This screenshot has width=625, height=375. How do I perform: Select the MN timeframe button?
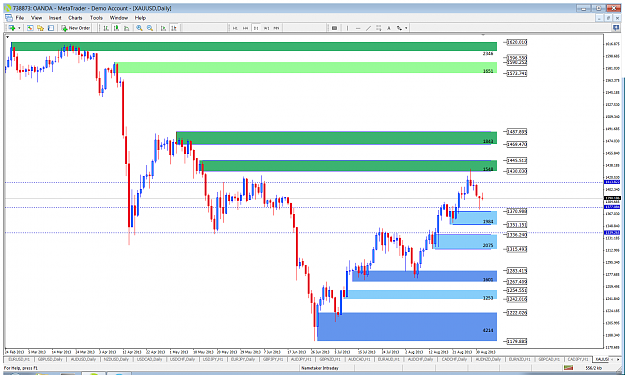tap(277, 28)
